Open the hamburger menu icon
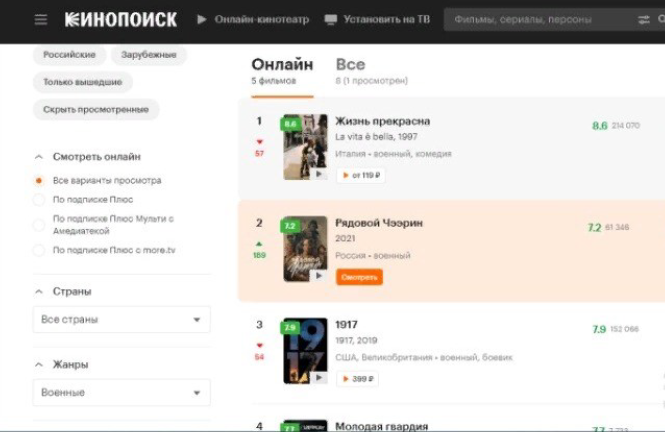Image resolution: width=665 pixels, height=432 pixels. [x=41, y=20]
